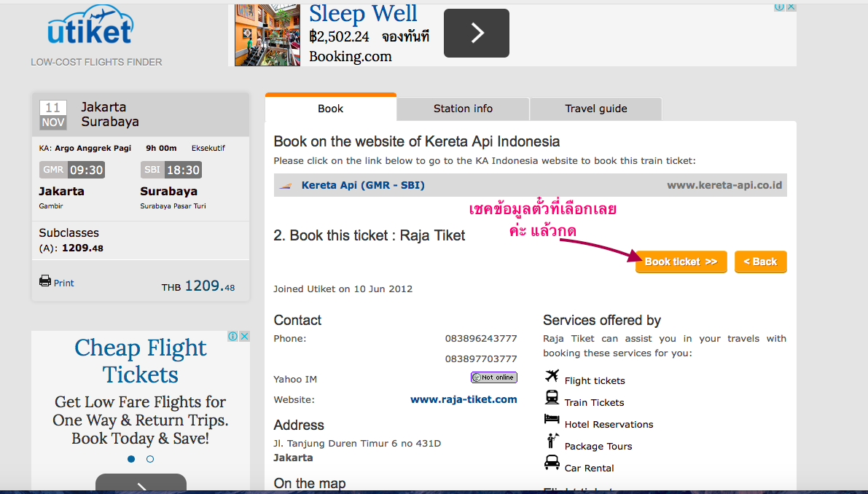Screen dimensions: 868x494
Task: Open ad info icon on top banner
Action: 779,7
